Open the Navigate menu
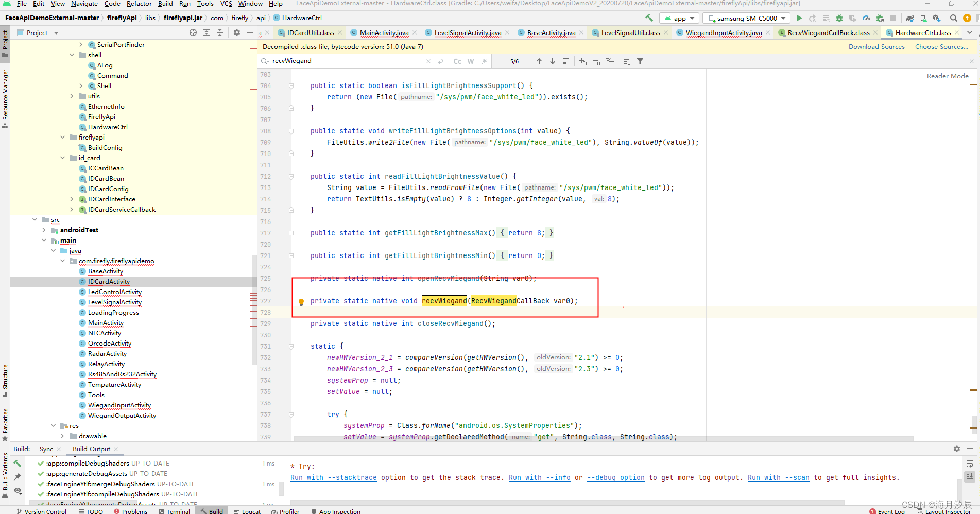The width and height of the screenshot is (980, 514). (84, 4)
